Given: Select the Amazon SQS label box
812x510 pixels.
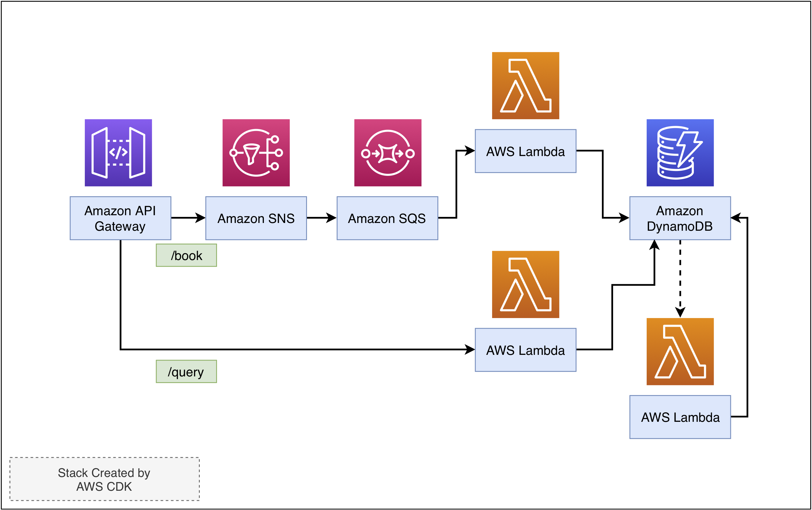Looking at the screenshot, I should pyautogui.click(x=387, y=218).
